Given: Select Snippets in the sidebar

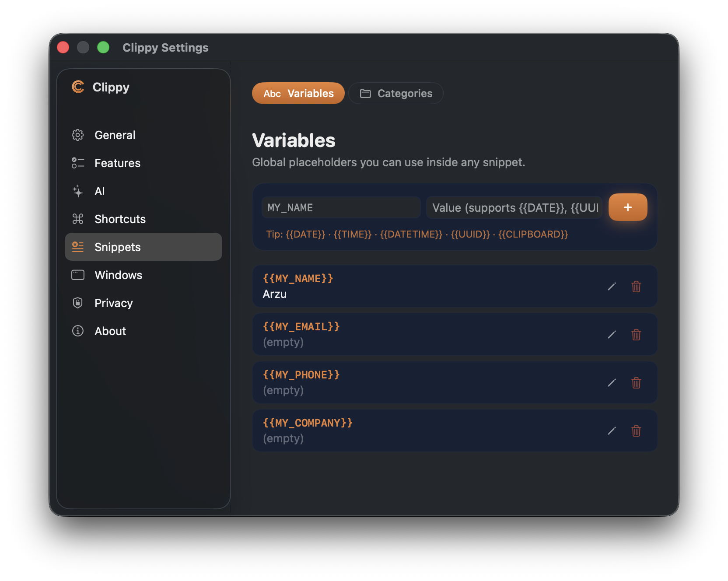Looking at the screenshot, I should click(x=143, y=247).
